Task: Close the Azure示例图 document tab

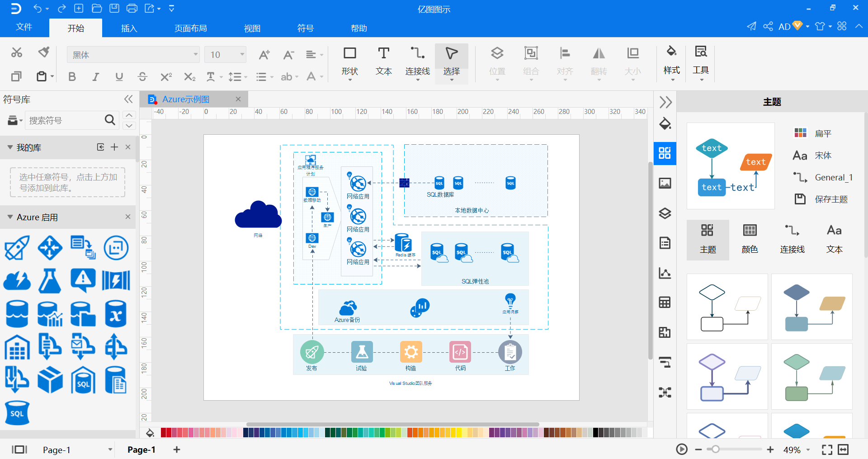Action: [x=238, y=99]
